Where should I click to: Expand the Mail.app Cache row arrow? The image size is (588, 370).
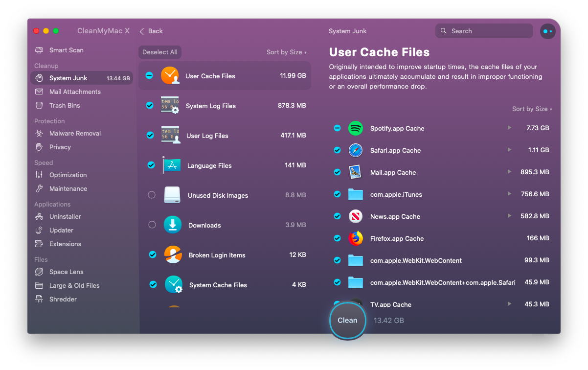[x=509, y=172]
